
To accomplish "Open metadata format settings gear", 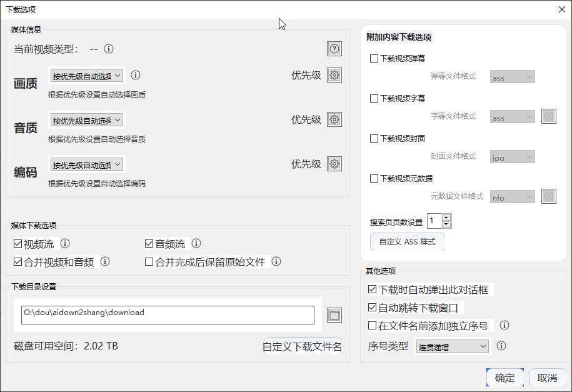I will point(548,196).
